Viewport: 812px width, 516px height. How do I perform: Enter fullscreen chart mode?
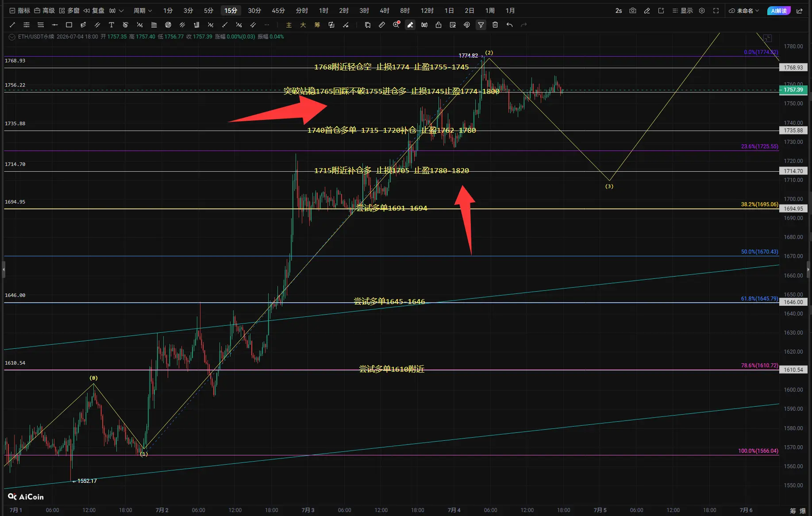[716, 11]
